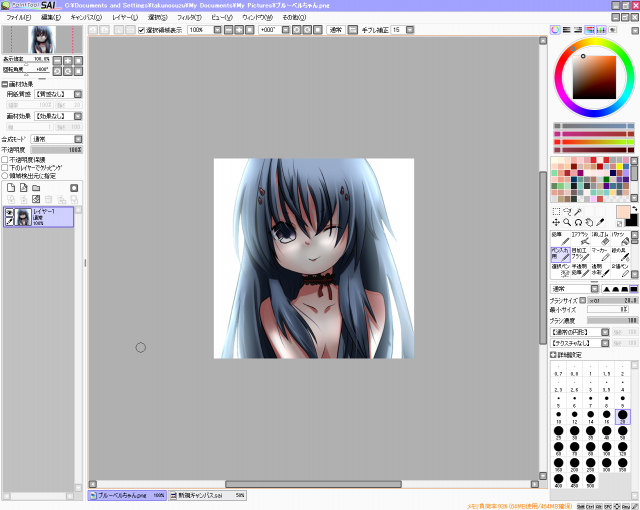Image resolution: width=640 pixels, height=510 pixels.
Task: Collapse the 画材効果 section header
Action: (4, 84)
